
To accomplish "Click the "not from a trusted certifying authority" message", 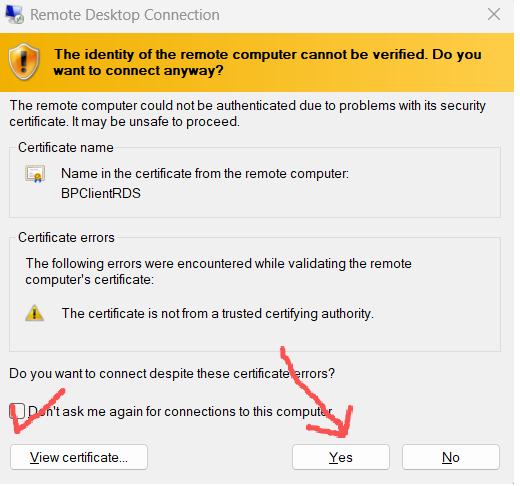I will (x=217, y=313).
